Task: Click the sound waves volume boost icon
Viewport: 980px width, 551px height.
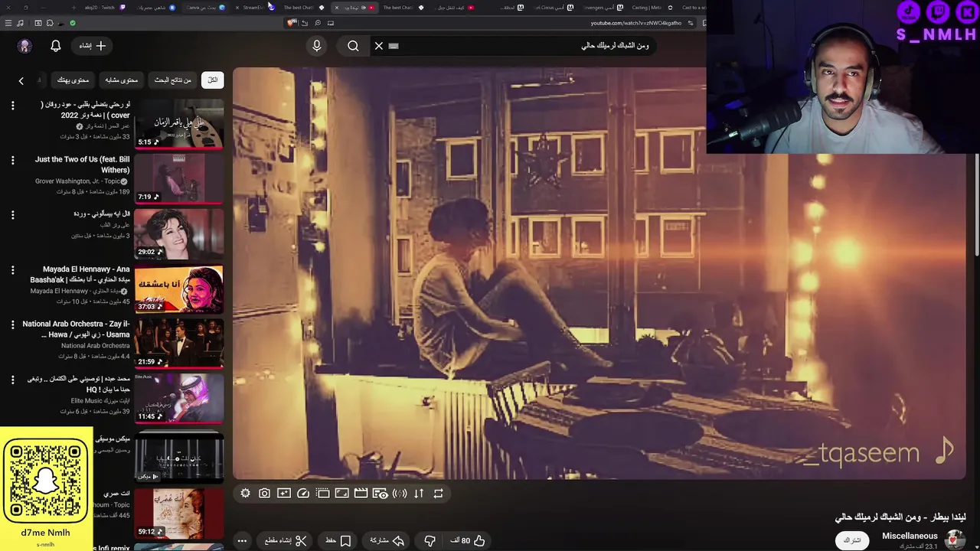Action: tap(400, 494)
